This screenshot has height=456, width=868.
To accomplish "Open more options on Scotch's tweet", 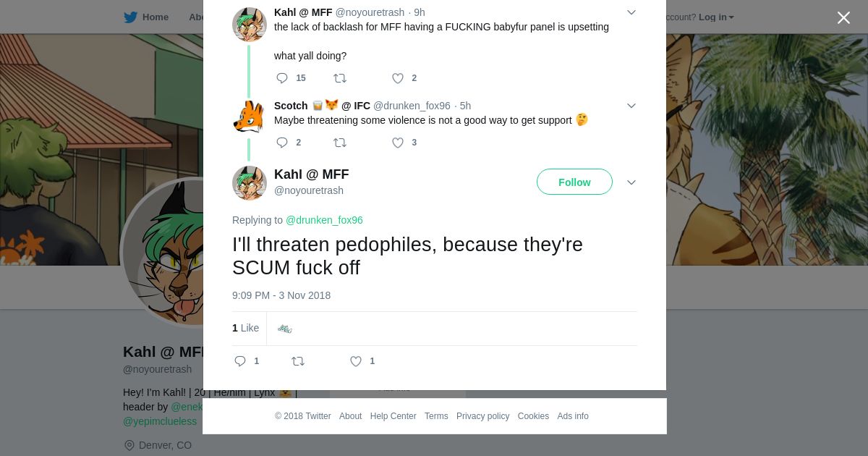I will point(631,106).
